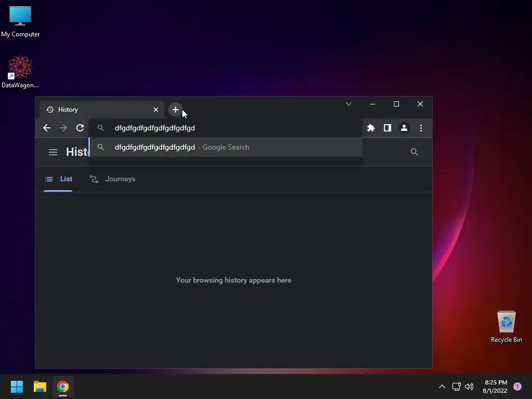The width and height of the screenshot is (532, 399).
Task: Go back with the back arrow
Action: coord(47,128)
